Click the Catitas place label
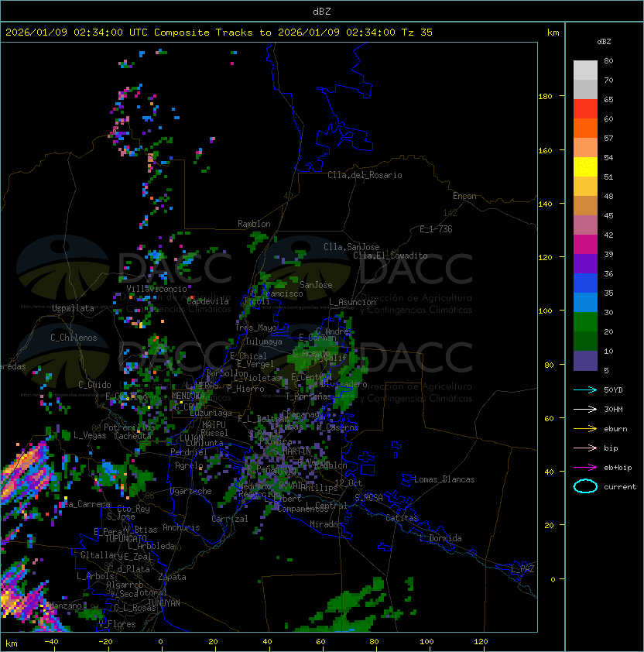644x652 pixels. [x=402, y=518]
